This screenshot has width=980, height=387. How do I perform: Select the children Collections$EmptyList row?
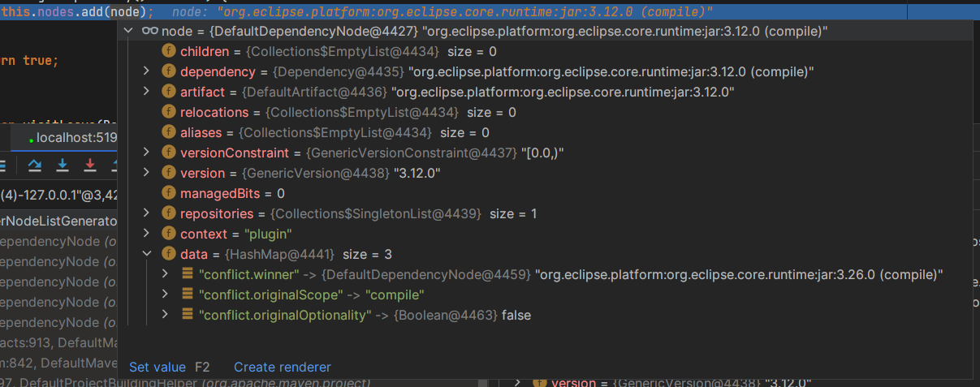click(544, 51)
